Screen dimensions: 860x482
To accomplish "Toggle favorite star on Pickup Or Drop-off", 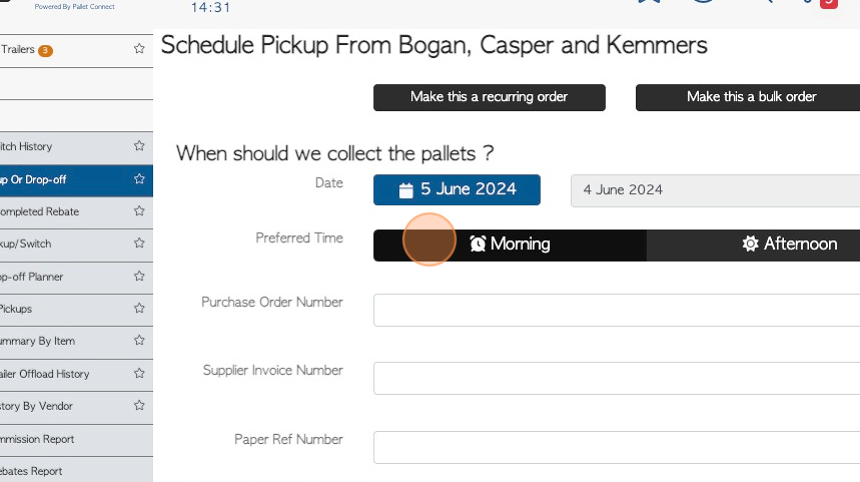I will tap(139, 179).
